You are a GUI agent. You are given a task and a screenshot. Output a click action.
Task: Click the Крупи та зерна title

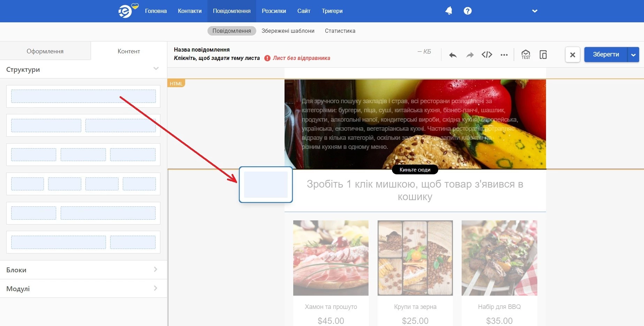pos(415,307)
